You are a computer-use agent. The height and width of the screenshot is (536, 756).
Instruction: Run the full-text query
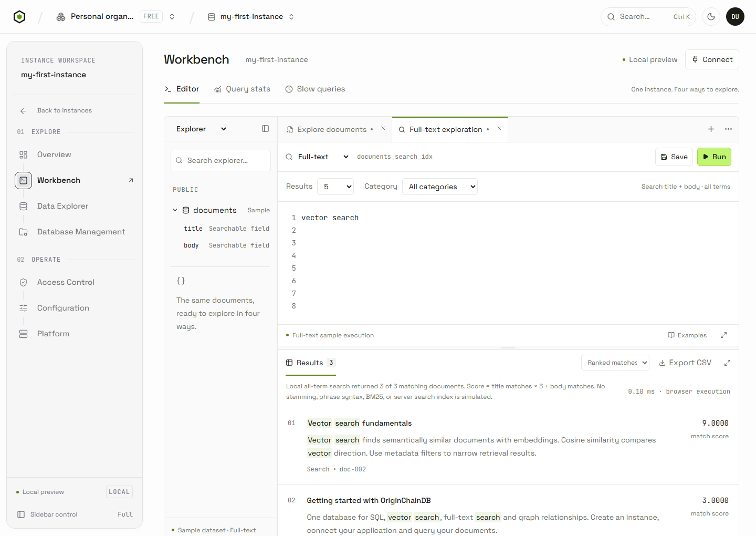coord(714,157)
